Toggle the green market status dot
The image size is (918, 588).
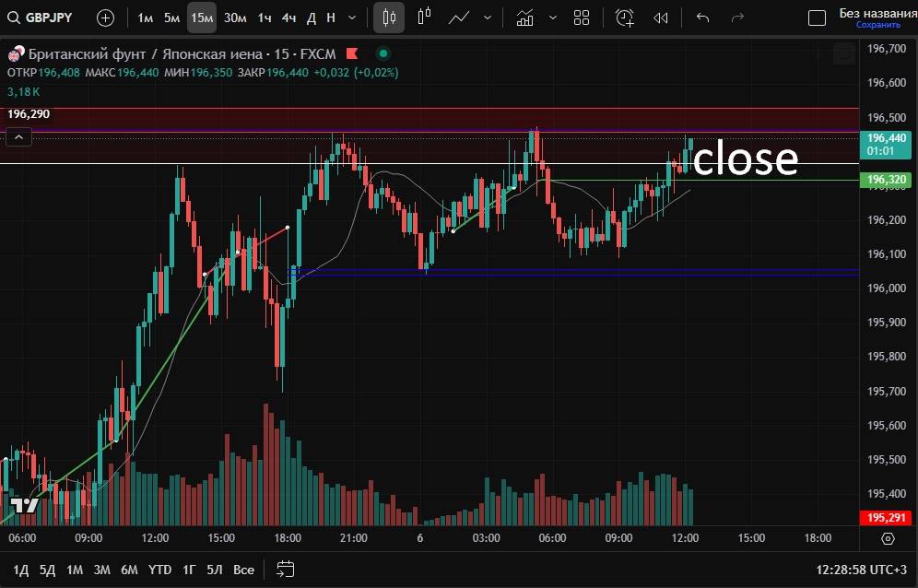[x=383, y=53]
